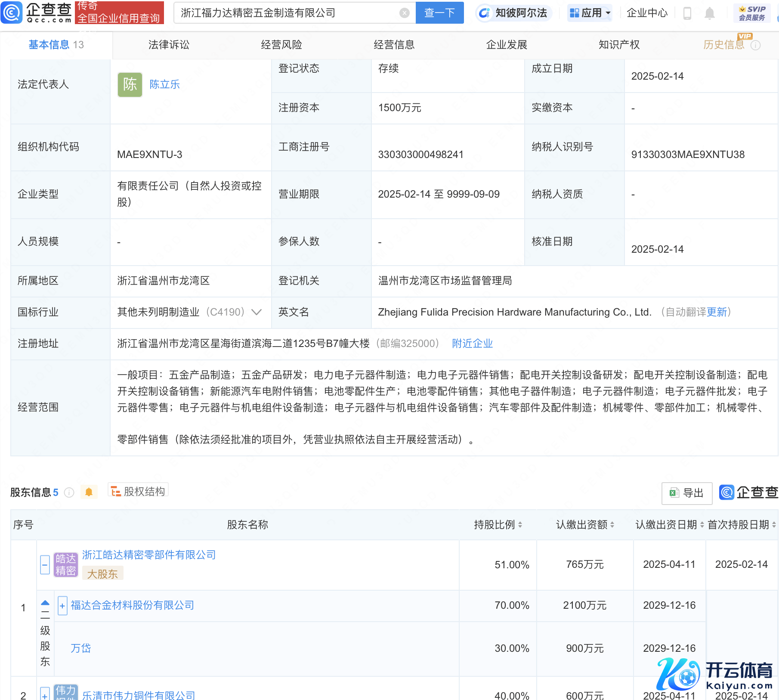This screenshot has width=779, height=700.
Task: Click the Qichacha logo icon
Action: pos(12,12)
